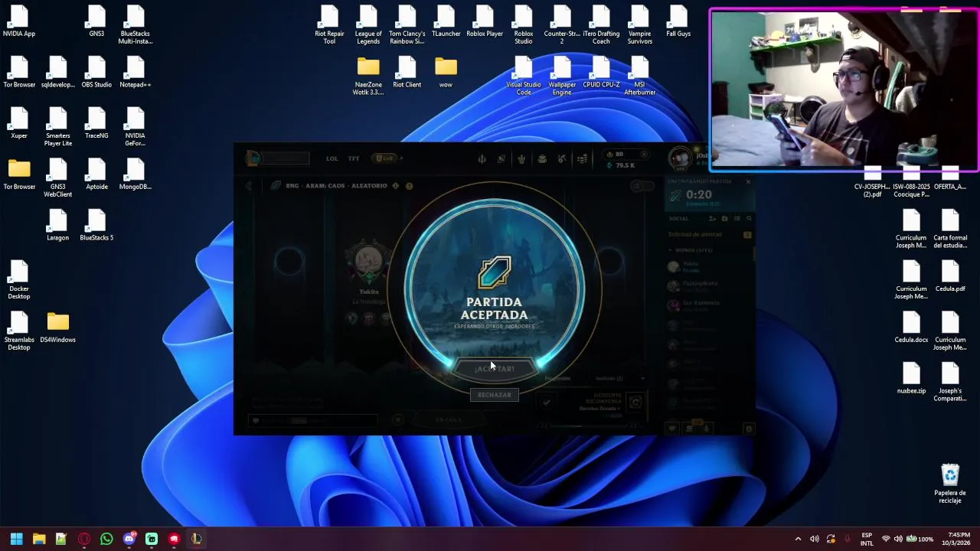Click the info icon beside ALEATORIO

[396, 186]
